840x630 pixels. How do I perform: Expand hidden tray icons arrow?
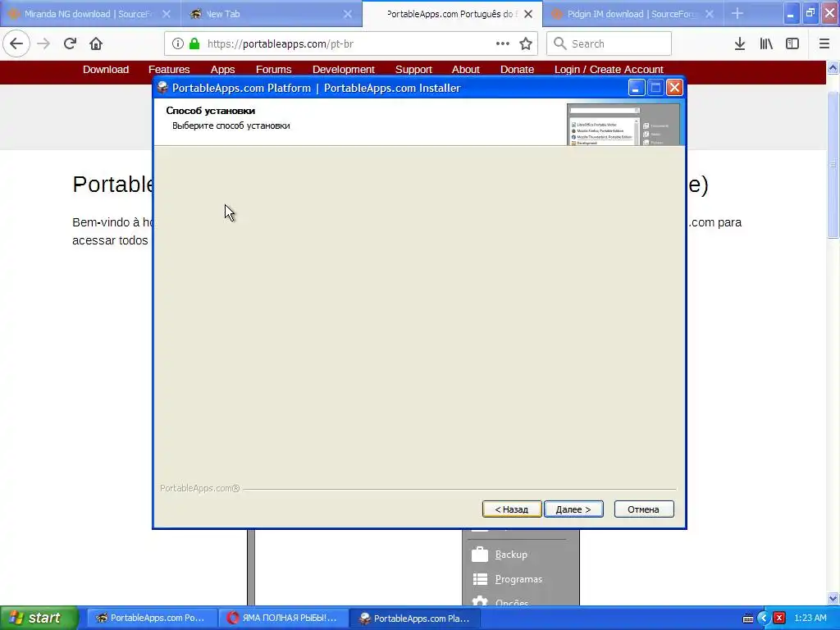pyautogui.click(x=764, y=619)
